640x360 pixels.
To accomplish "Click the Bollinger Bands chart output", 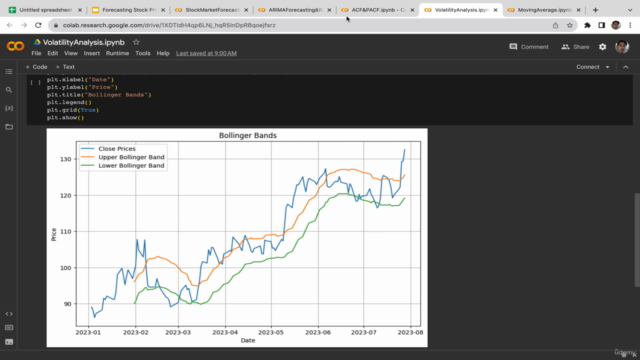I will point(237,238).
